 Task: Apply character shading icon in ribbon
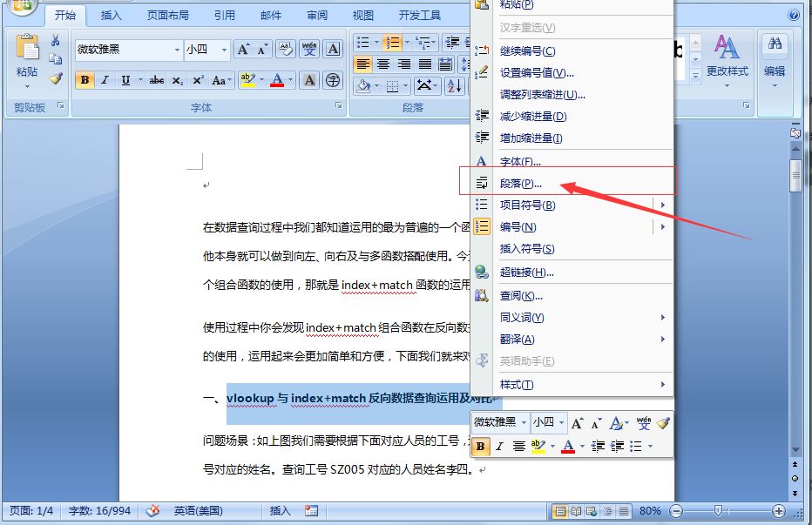309,80
